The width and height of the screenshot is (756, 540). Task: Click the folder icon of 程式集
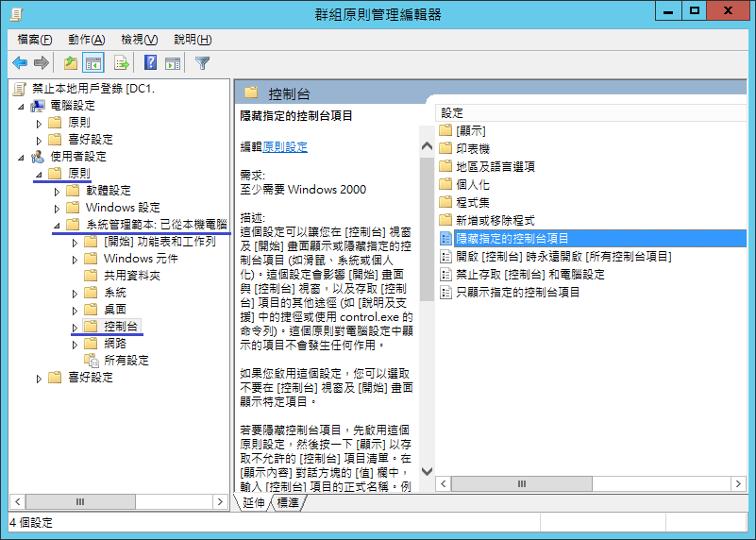(445, 202)
